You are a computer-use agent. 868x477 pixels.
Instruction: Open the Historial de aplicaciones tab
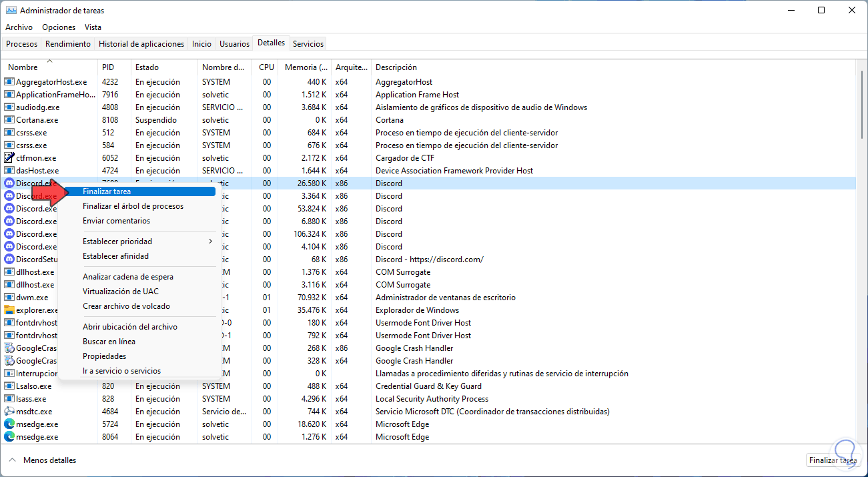(141, 44)
